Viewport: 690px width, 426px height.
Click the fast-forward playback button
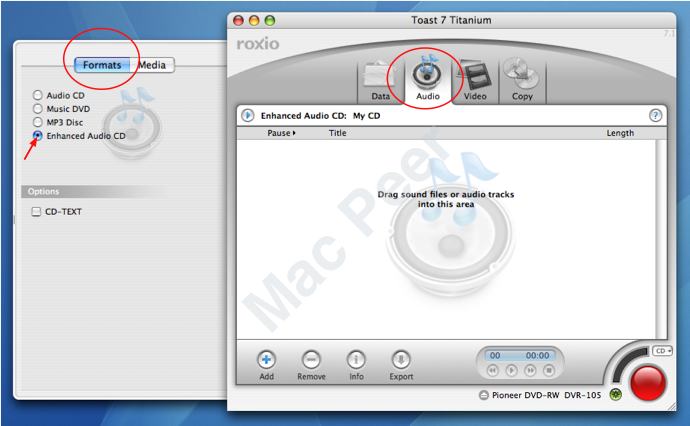coord(530,371)
